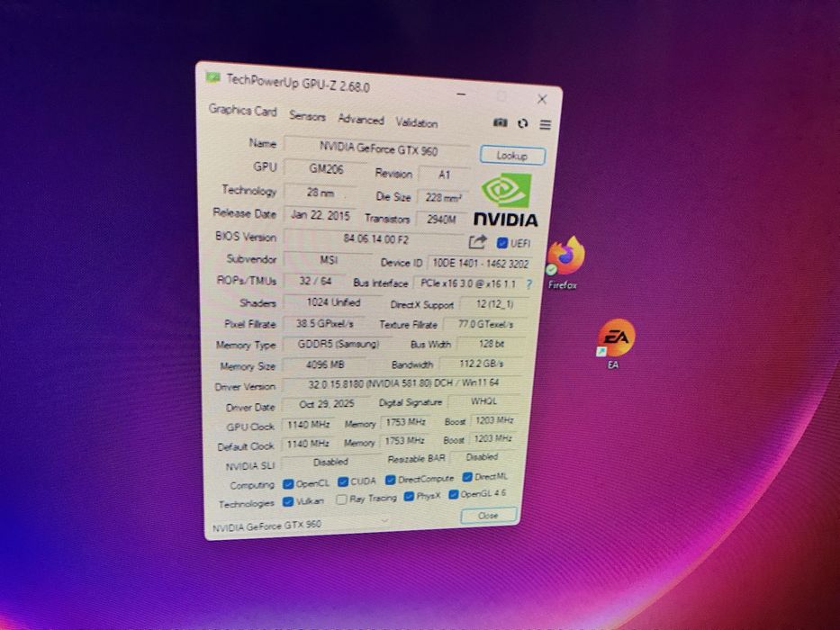The height and width of the screenshot is (630, 840).
Task: Toggle the OpenCL checkbox
Action: click(x=288, y=484)
